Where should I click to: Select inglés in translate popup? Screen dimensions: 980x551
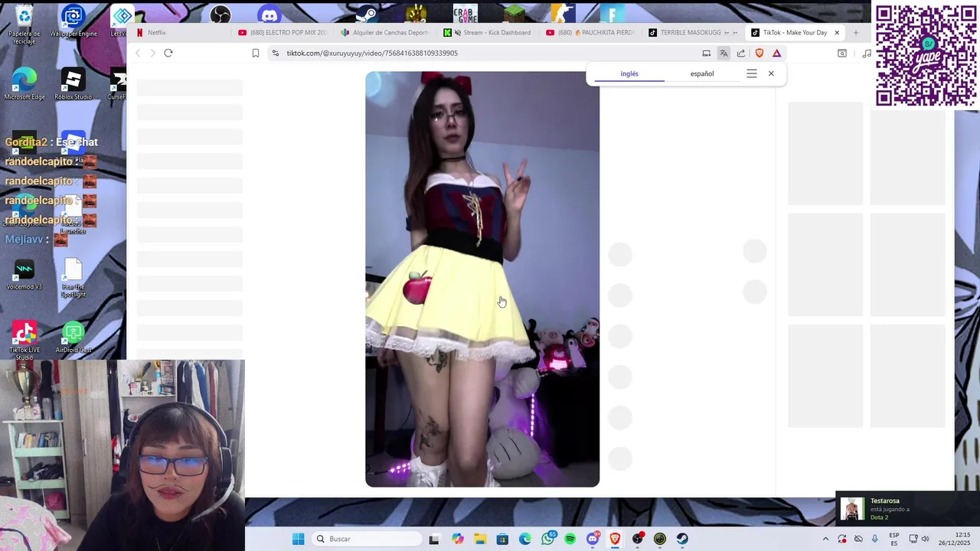[629, 73]
